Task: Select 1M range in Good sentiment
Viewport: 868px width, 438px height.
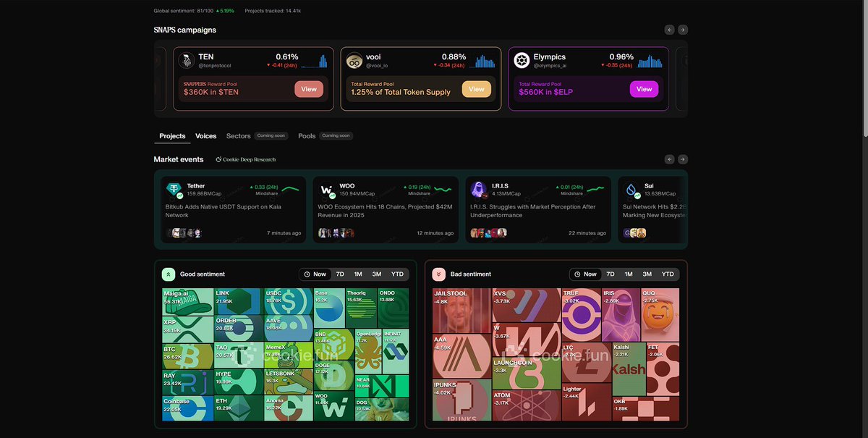Action: coord(358,274)
